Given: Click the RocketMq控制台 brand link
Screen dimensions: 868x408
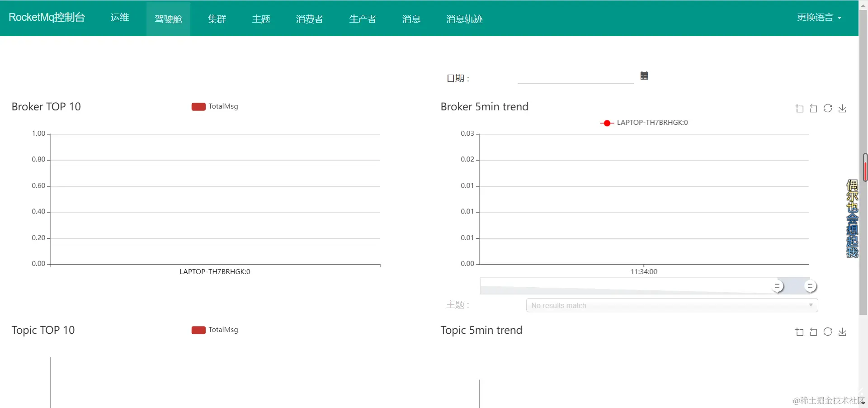Looking at the screenshot, I should coord(47,17).
